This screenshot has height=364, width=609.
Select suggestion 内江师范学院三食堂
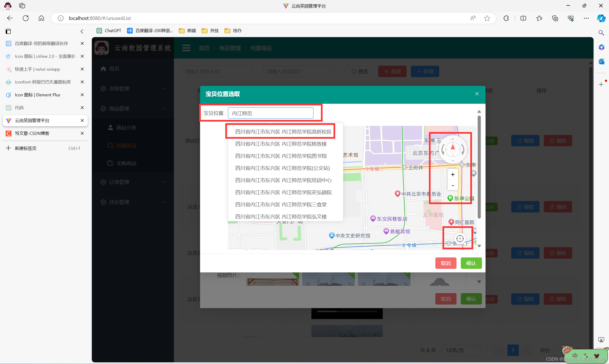(x=285, y=205)
